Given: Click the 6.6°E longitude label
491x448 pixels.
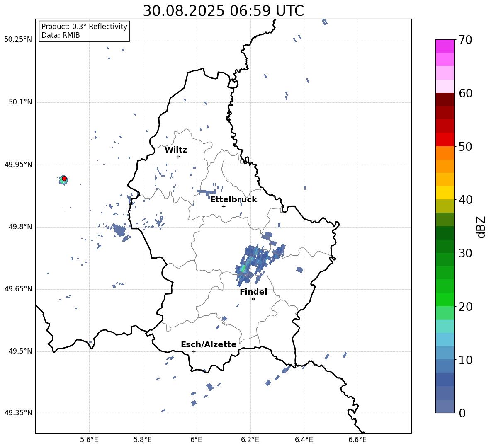Looking at the screenshot, I should [x=357, y=440].
